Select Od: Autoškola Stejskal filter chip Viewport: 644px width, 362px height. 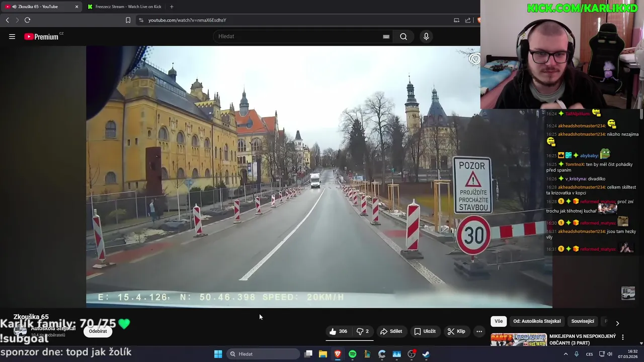pyautogui.click(x=537, y=321)
